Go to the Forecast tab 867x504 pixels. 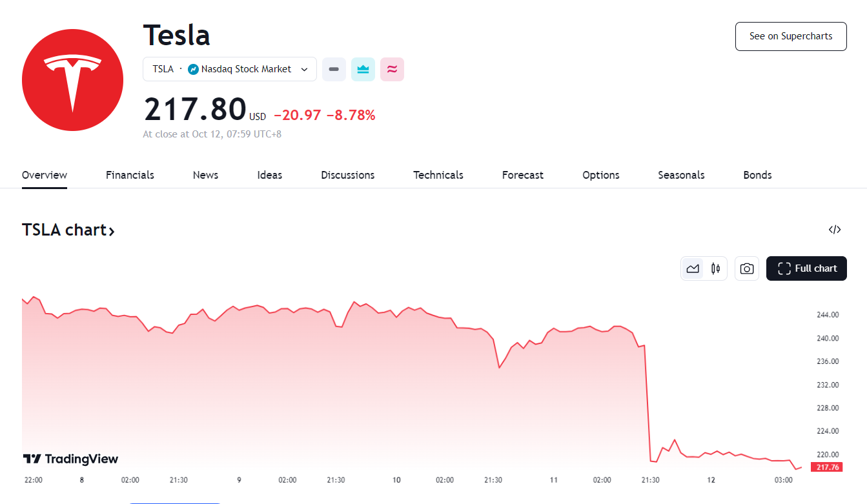click(523, 175)
